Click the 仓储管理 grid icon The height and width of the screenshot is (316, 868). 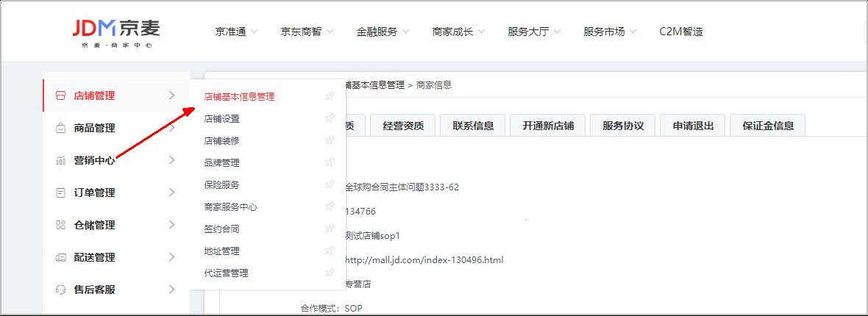(x=60, y=225)
